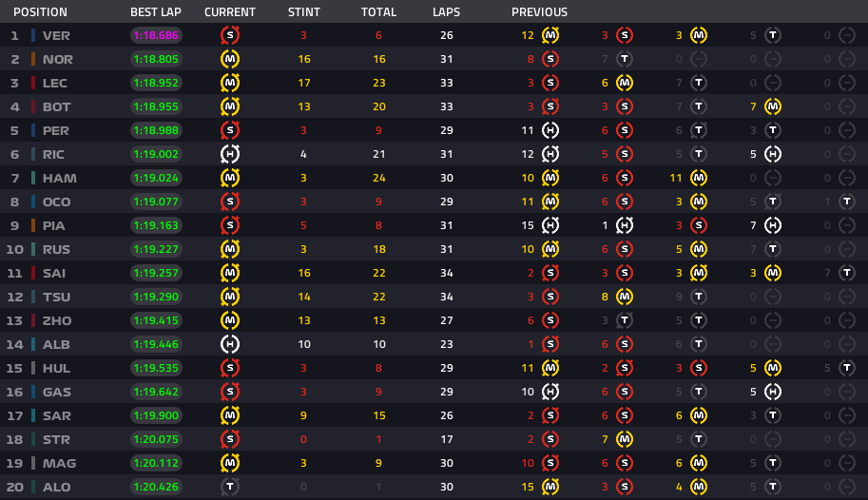Screen dimensions: 868x500
Task: Click ALB's current hard tyre icon
Action: (230, 344)
